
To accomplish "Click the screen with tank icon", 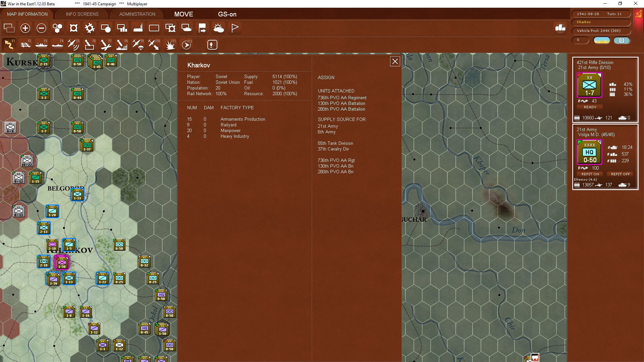I will [186, 28].
